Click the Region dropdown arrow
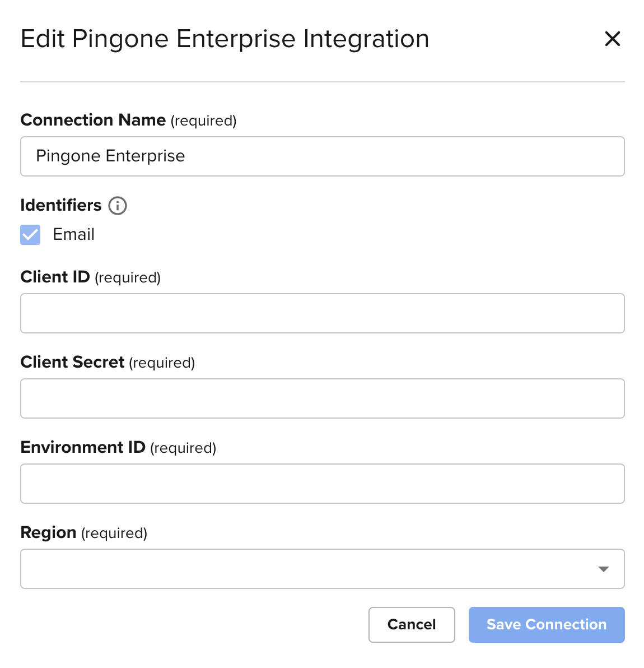The height and width of the screenshot is (668, 644). [603, 569]
